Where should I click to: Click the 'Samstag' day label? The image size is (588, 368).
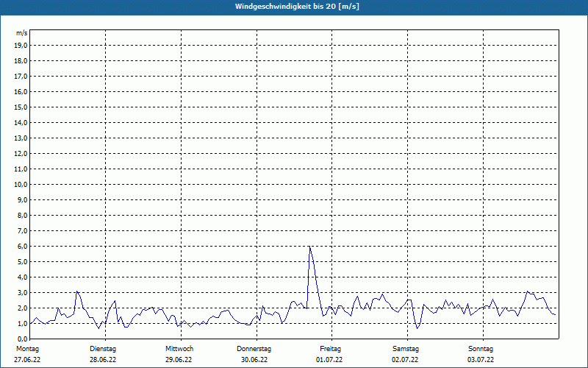click(x=406, y=349)
